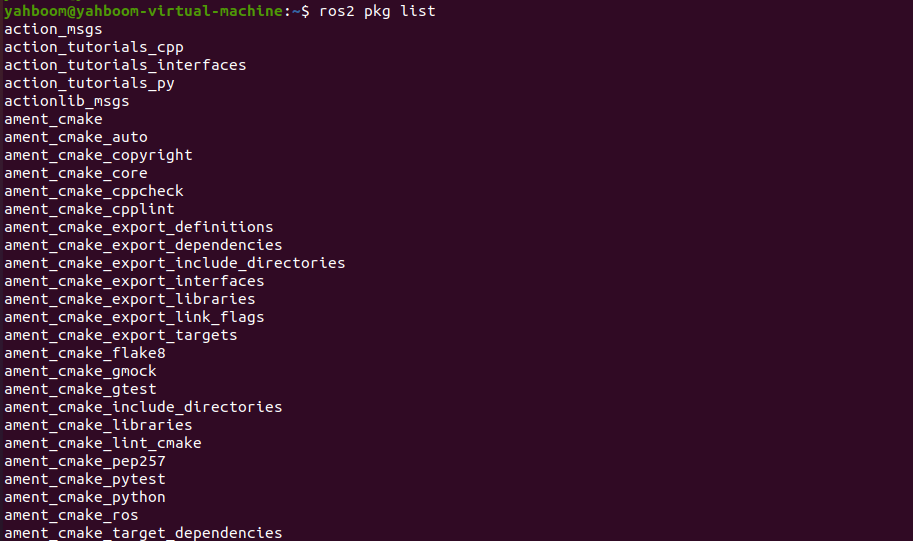Viewport: 913px width, 541px height.
Task: Click on ament_cmake_copyright entry
Action: pyautogui.click(x=98, y=155)
